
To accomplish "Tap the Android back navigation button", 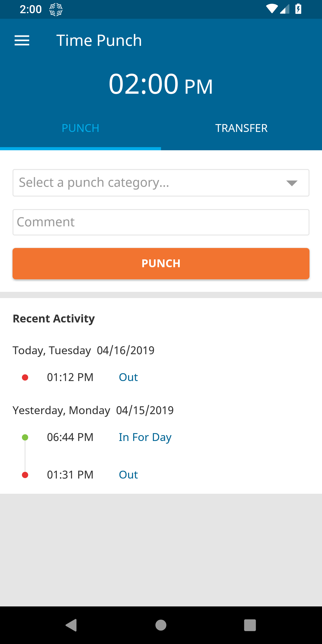I will [x=71, y=625].
